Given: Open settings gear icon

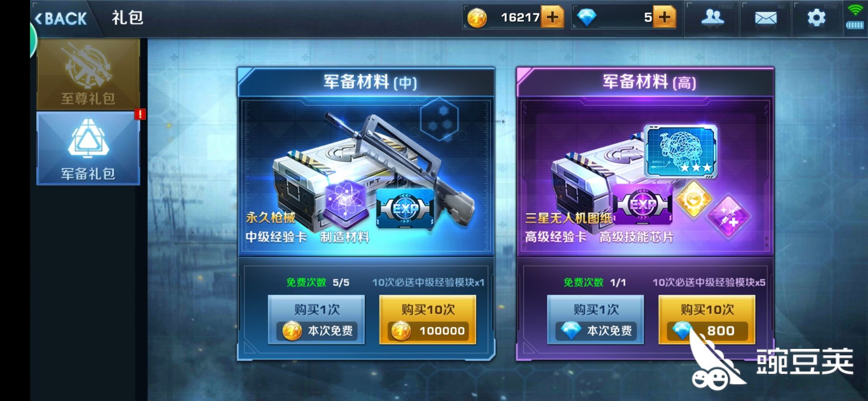Looking at the screenshot, I should (x=816, y=18).
